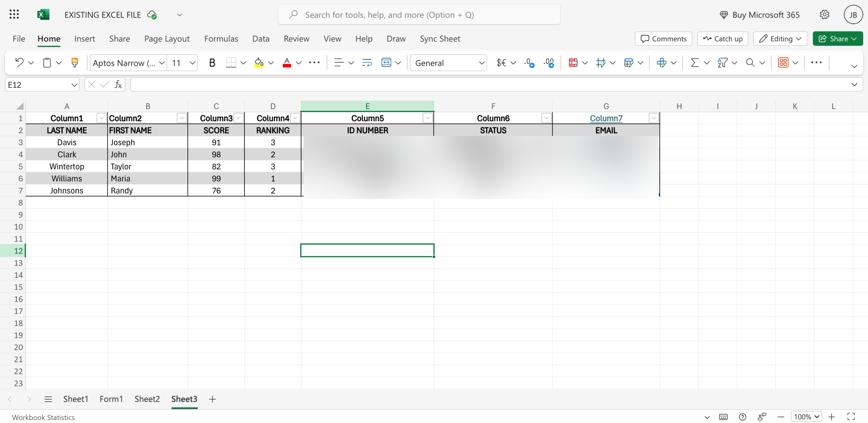Viewport: 868px width, 423px height.
Task: Switch to the Sheet2 tab
Action: pyautogui.click(x=147, y=399)
